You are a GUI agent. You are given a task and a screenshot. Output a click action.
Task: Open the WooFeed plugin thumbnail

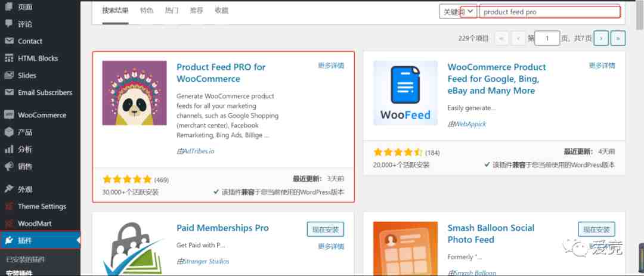click(405, 93)
